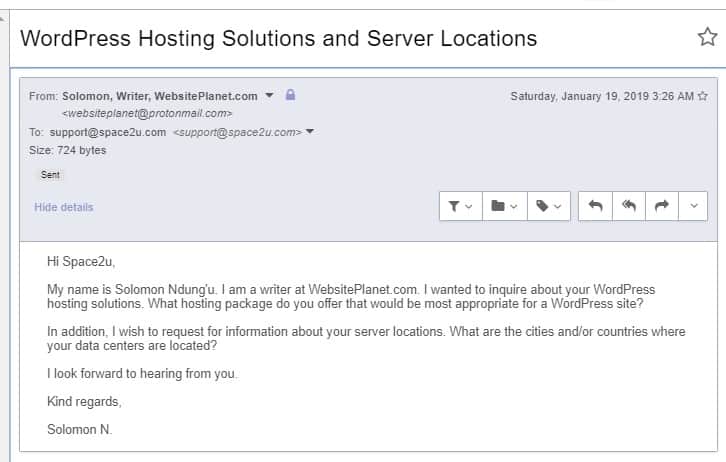Reply all to this email
This screenshot has width=726, height=462.
point(629,206)
